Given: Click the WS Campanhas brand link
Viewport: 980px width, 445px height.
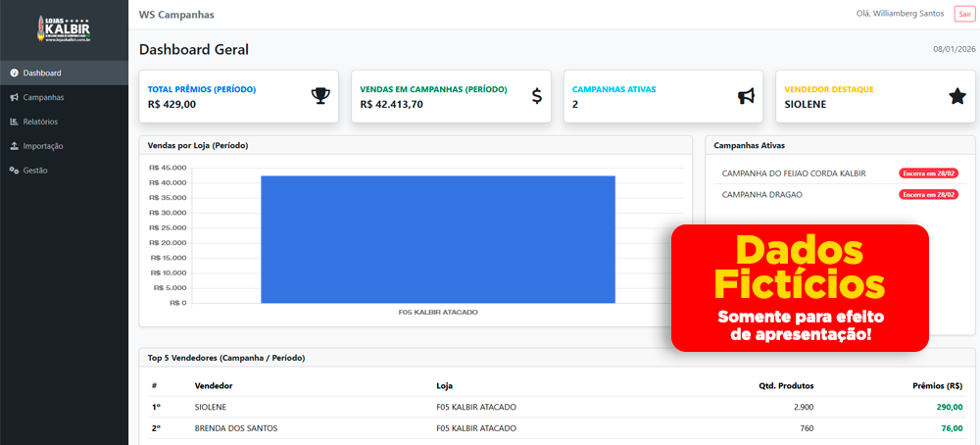Looking at the screenshot, I should tap(176, 15).
